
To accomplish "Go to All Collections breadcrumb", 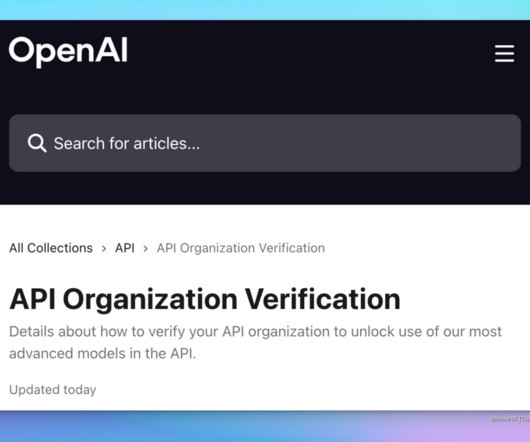I will tap(51, 248).
